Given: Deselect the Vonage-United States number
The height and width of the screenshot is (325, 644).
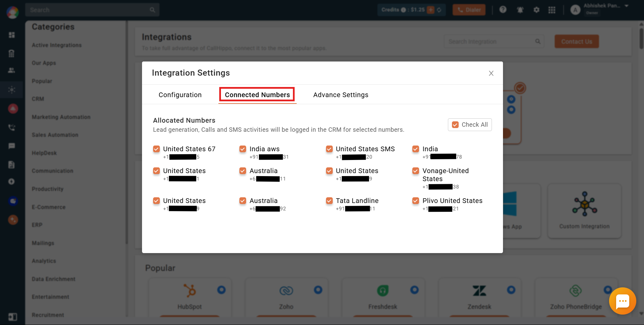Looking at the screenshot, I should (x=416, y=171).
